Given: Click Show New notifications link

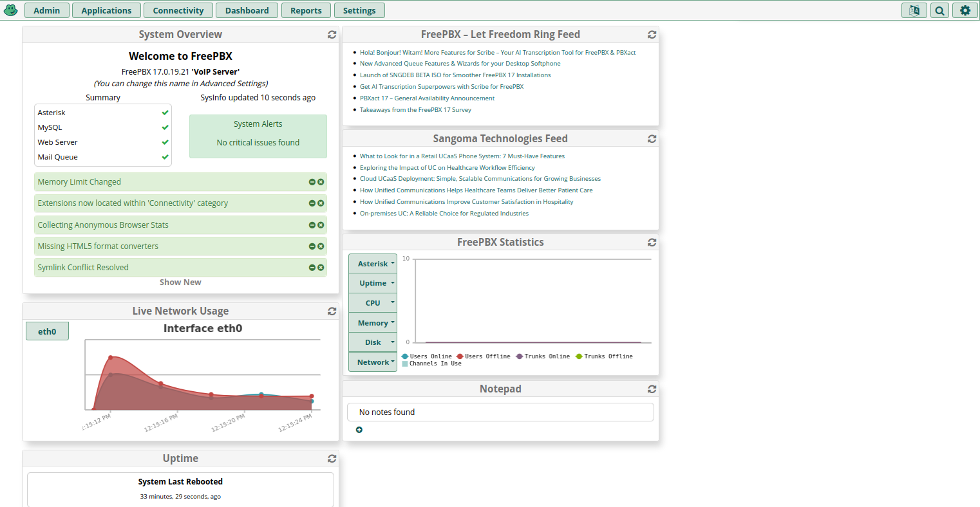Looking at the screenshot, I should point(180,282).
